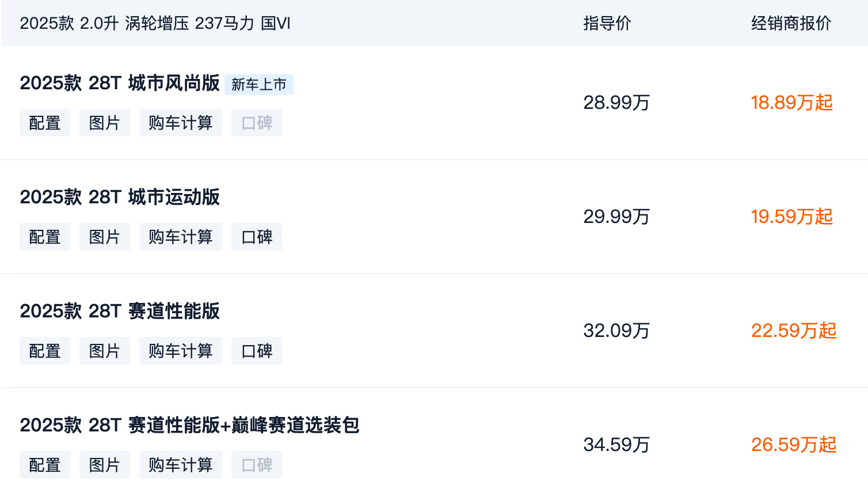Click the 2025款 28T 城市风尚版 title
Image resolution: width=868 pixels, height=485 pixels.
[120, 84]
